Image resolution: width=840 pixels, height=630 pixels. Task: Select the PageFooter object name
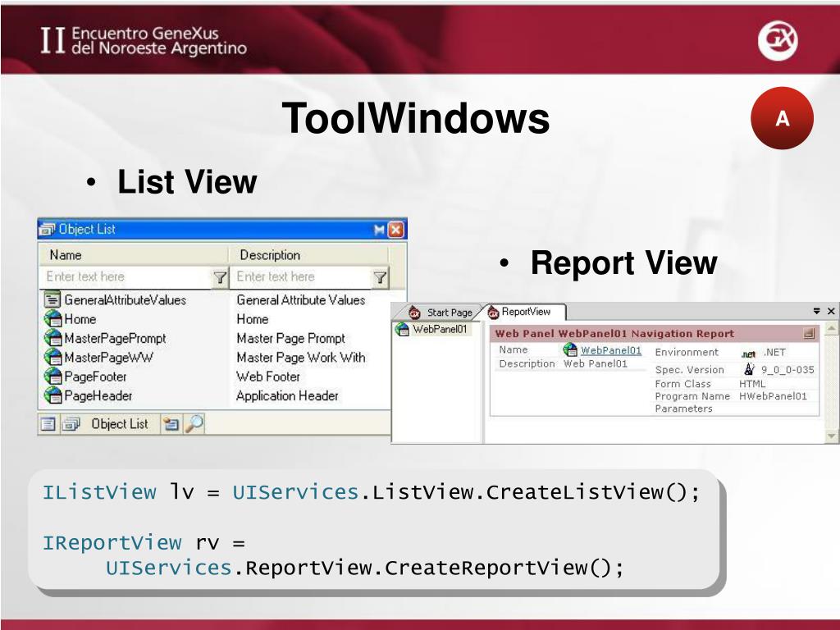tap(95, 377)
